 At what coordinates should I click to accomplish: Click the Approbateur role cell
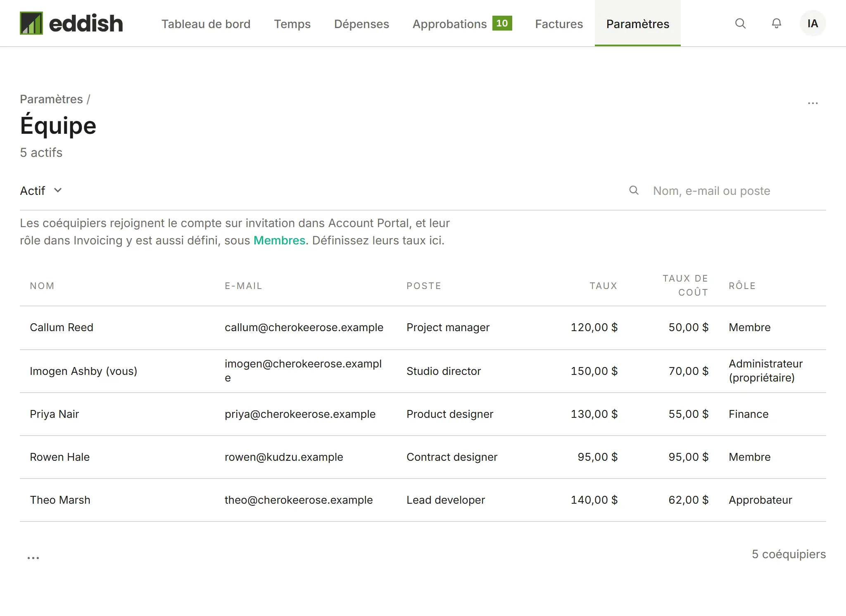pos(760,500)
